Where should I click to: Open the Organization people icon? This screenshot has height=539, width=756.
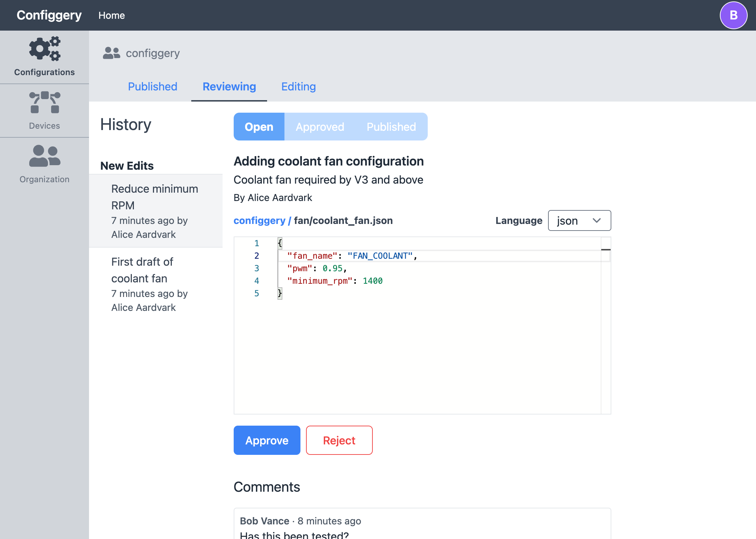click(45, 156)
